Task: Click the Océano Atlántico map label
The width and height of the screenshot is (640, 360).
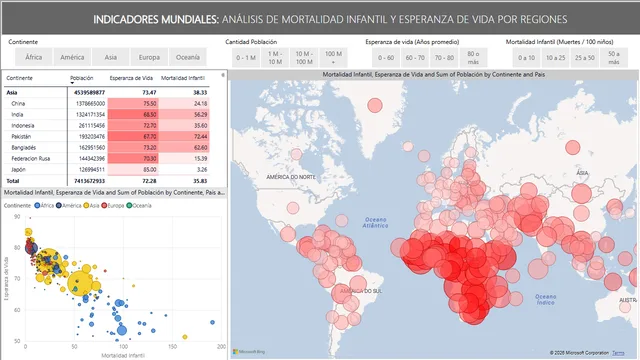Action: point(376,222)
